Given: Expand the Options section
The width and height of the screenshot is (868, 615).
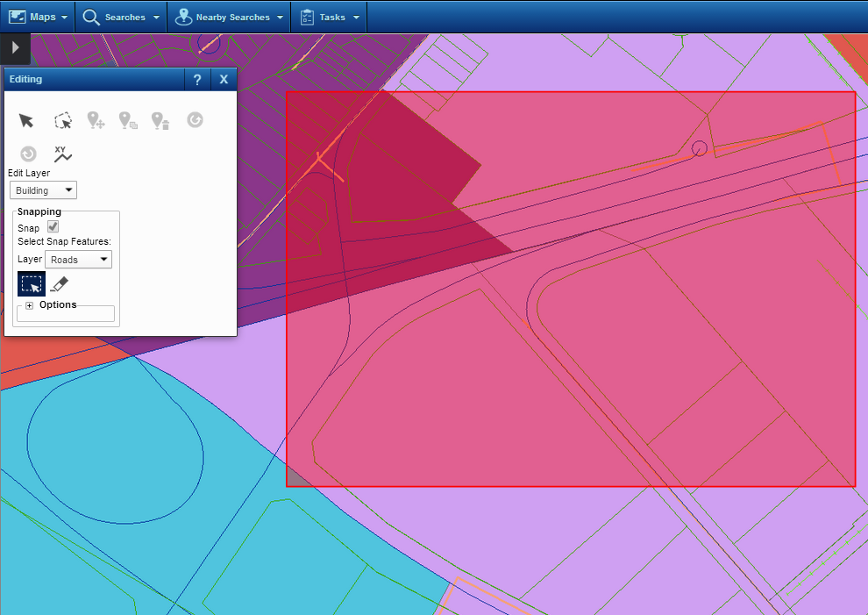Looking at the screenshot, I should tap(29, 305).
